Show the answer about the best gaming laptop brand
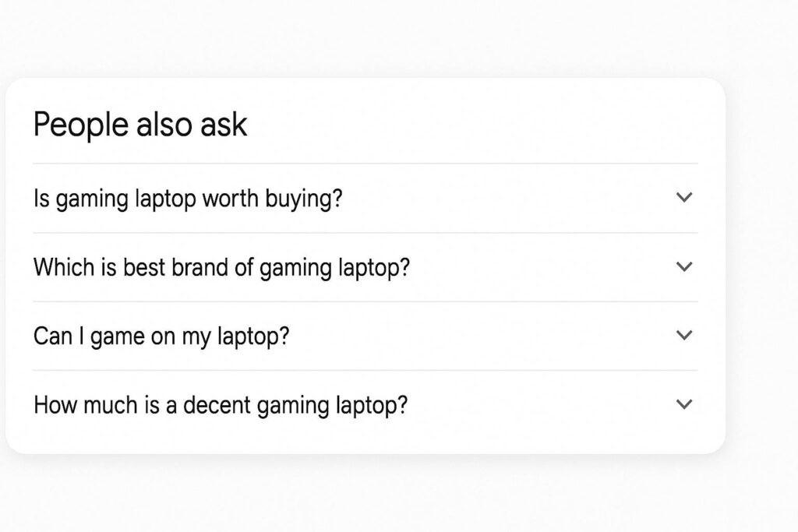The width and height of the screenshot is (798, 532). (684, 267)
